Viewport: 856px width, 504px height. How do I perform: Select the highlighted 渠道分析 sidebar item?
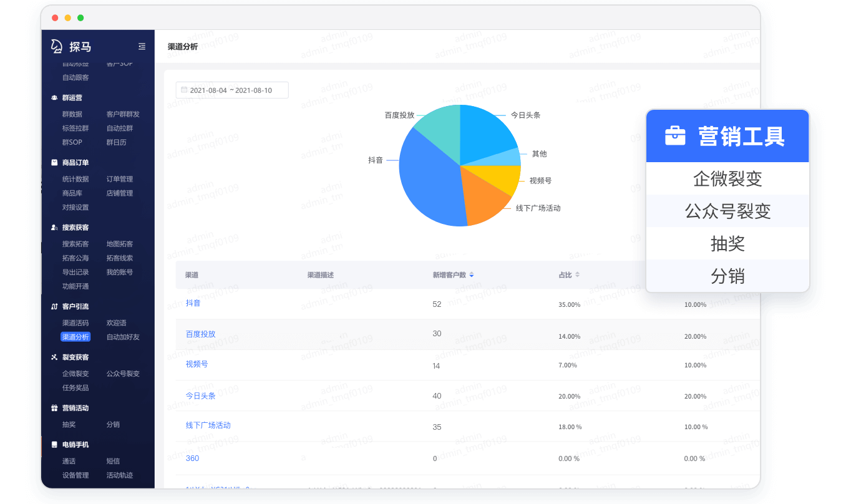(x=75, y=337)
